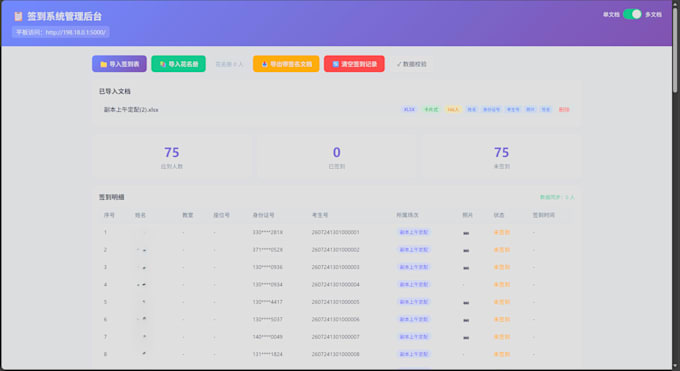Click the file name 副本上午定配(2).xlsx

[x=131, y=110]
